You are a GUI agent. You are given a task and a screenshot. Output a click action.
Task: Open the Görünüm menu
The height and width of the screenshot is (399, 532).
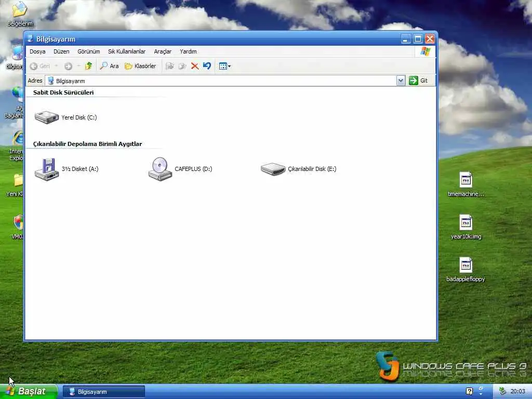point(89,51)
